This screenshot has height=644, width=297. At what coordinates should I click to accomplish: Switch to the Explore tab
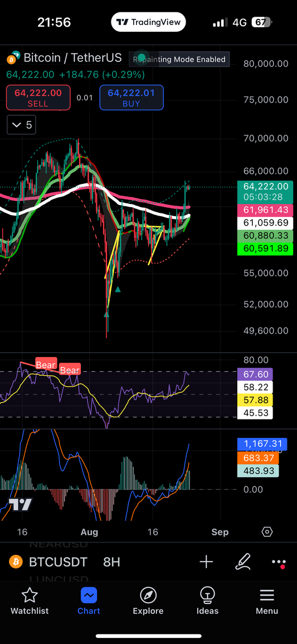tap(148, 601)
